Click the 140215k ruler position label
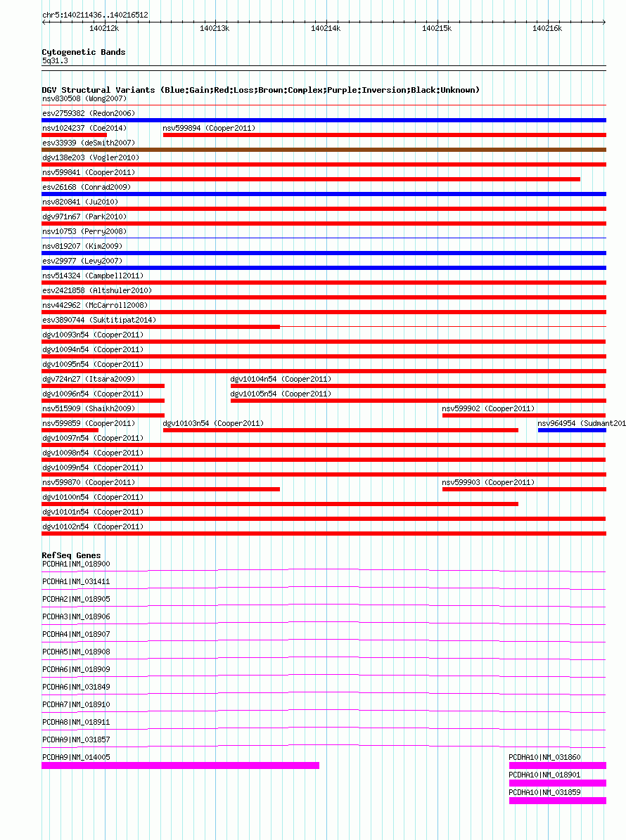The image size is (626, 840). click(x=436, y=28)
